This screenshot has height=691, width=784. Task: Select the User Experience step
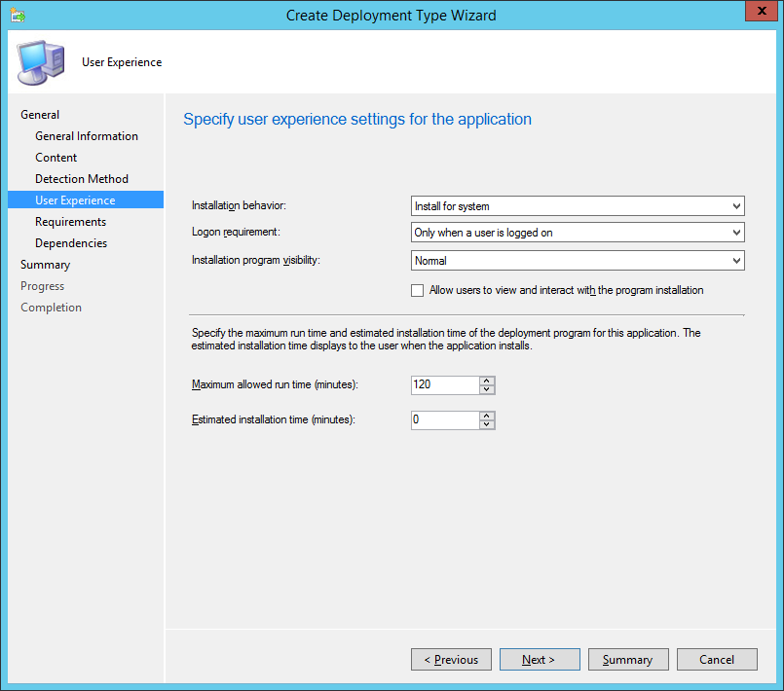pos(86,200)
